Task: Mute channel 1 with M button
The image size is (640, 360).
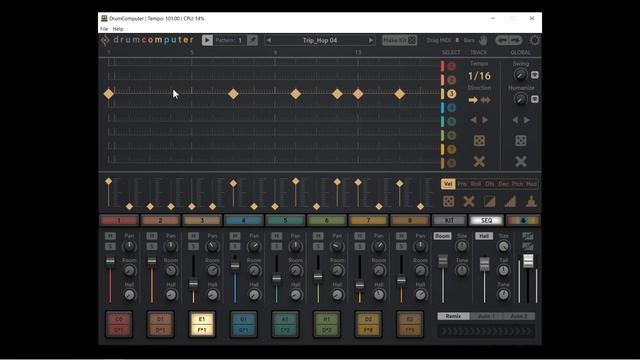Action: 110,236
